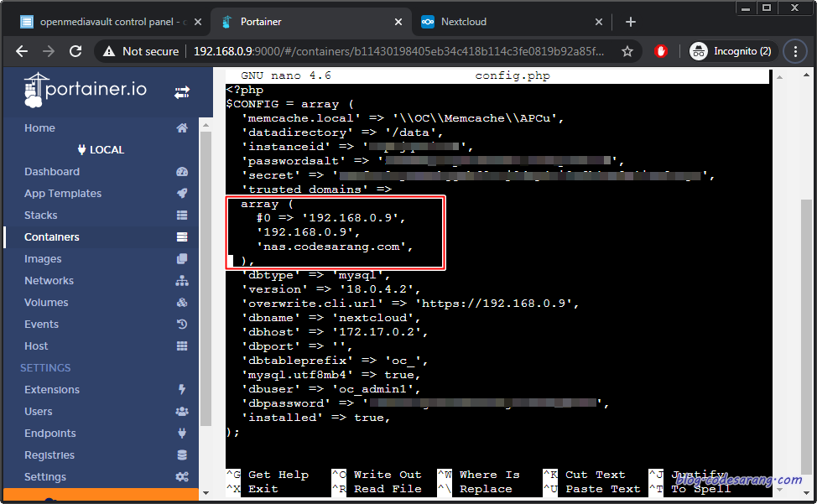This screenshot has height=504, width=817.
Task: Switch to the Portainer tab
Action: [x=311, y=22]
